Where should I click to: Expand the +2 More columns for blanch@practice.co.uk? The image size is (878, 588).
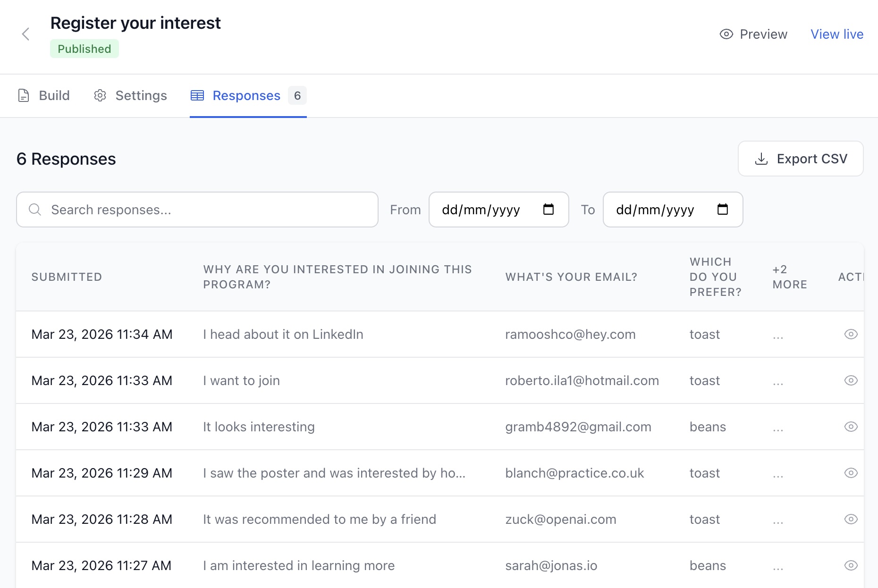point(777,473)
